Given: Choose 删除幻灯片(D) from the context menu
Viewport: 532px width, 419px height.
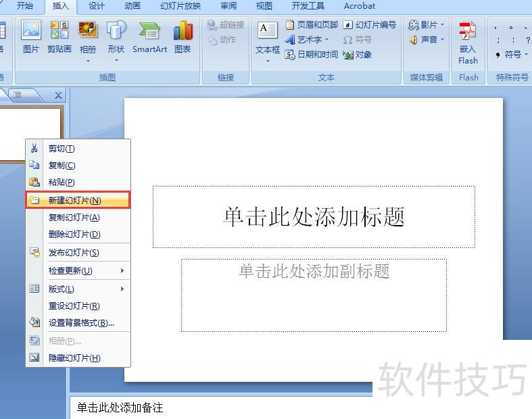Looking at the screenshot, I should pos(78,234).
